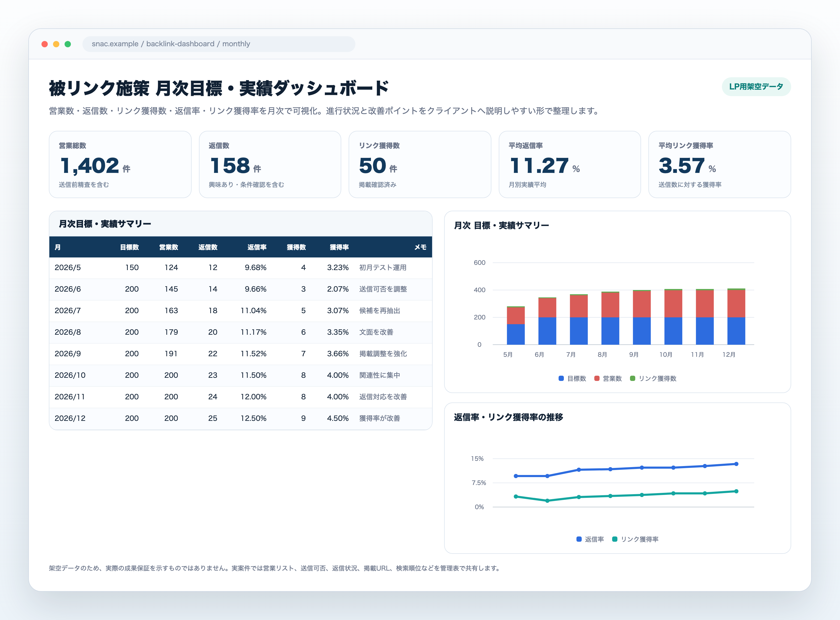Click the 返信対応を改善 memo
Image resolution: width=840 pixels, height=620 pixels.
click(383, 397)
